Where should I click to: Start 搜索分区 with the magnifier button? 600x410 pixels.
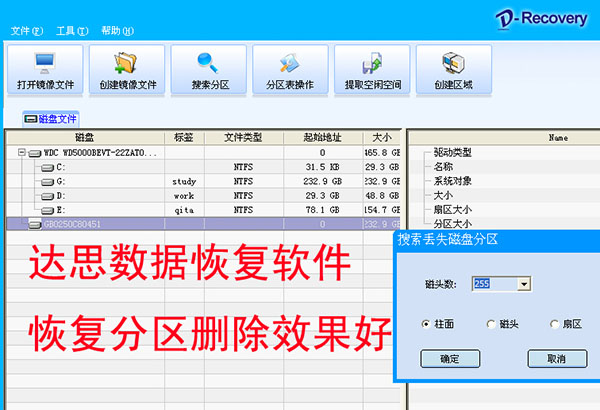coord(209,69)
